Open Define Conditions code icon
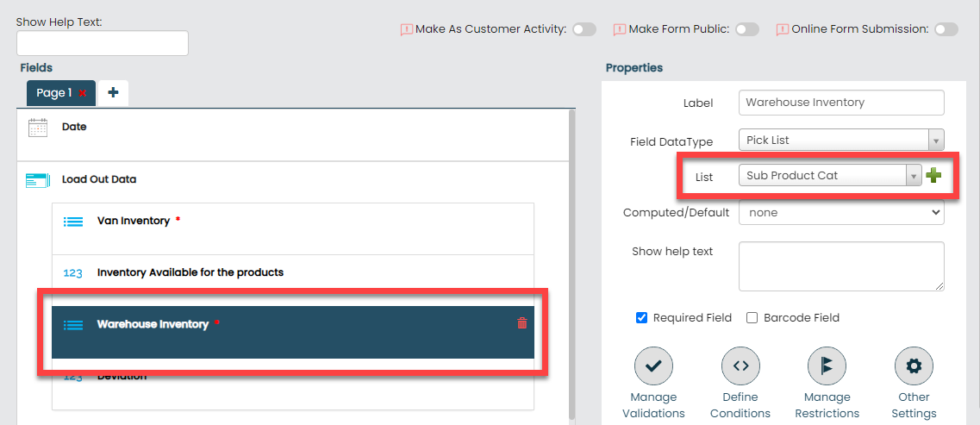Screen dimensions: 980x425 pos(740,366)
